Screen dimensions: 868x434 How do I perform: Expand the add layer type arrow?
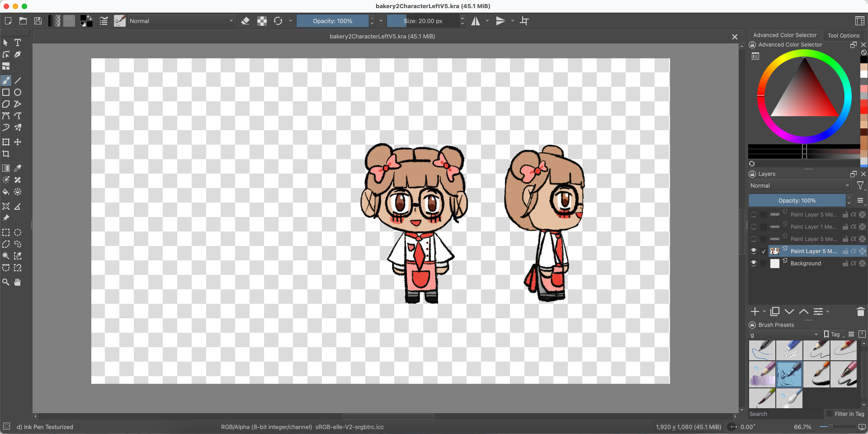764,311
